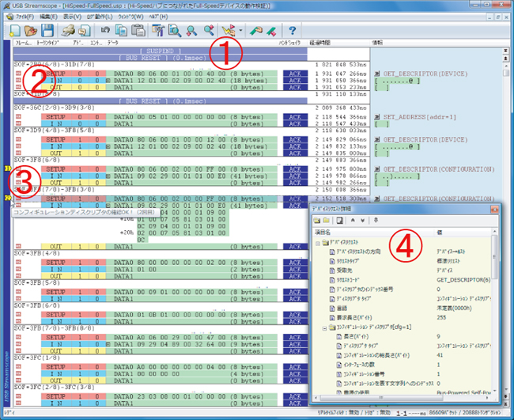Screen dimensions: 514x420
Task: Select SETUP row DATA0 23 03 08 00
Action: click(x=161, y=396)
